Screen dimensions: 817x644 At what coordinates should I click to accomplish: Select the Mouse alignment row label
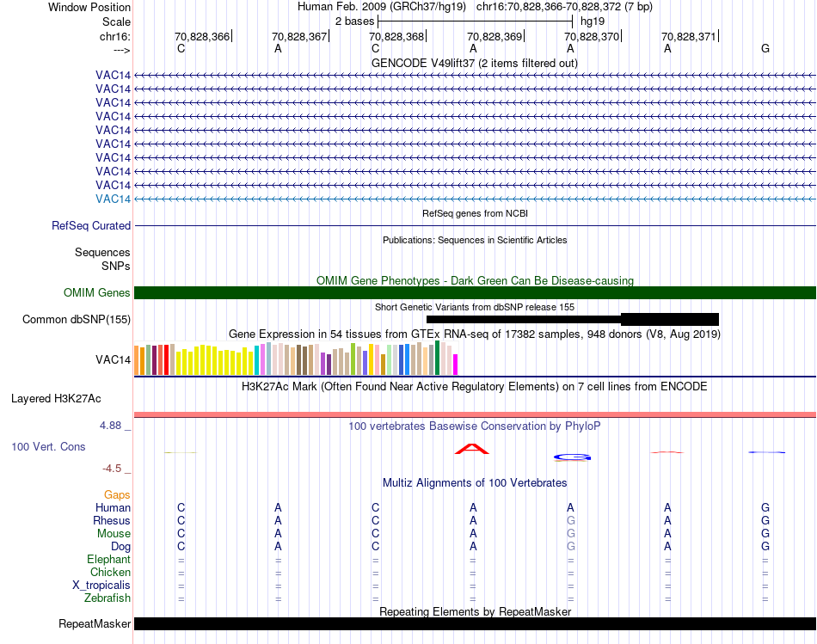114,534
